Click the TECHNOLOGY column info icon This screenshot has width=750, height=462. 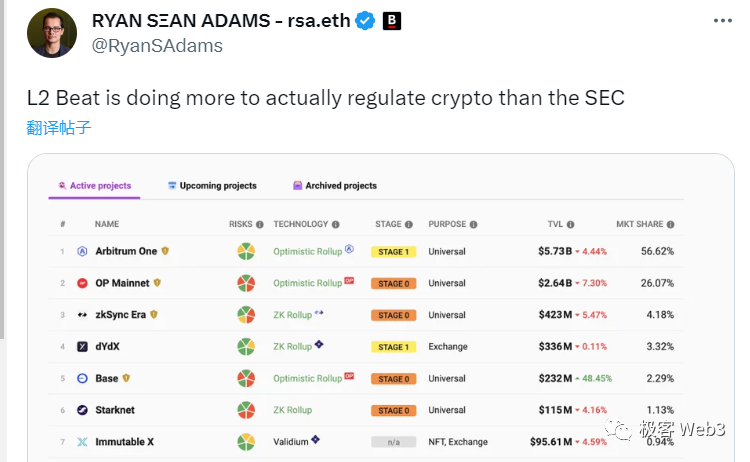(x=336, y=225)
